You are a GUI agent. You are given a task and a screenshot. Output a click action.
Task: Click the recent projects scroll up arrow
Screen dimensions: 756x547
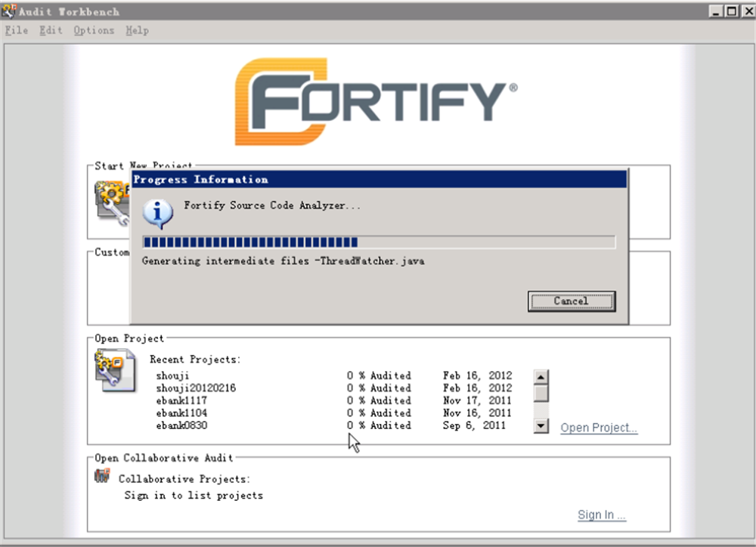tap(541, 377)
